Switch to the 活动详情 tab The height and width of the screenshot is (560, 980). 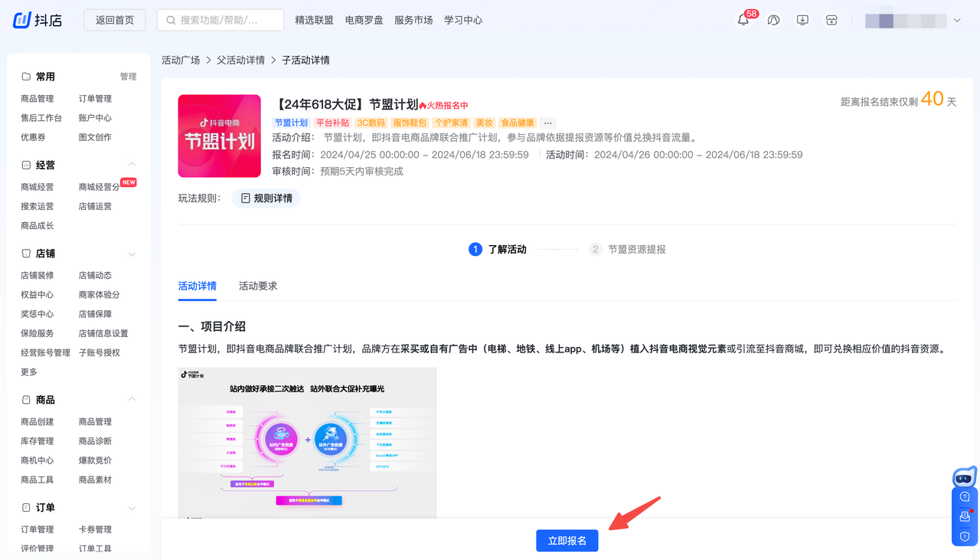click(198, 286)
